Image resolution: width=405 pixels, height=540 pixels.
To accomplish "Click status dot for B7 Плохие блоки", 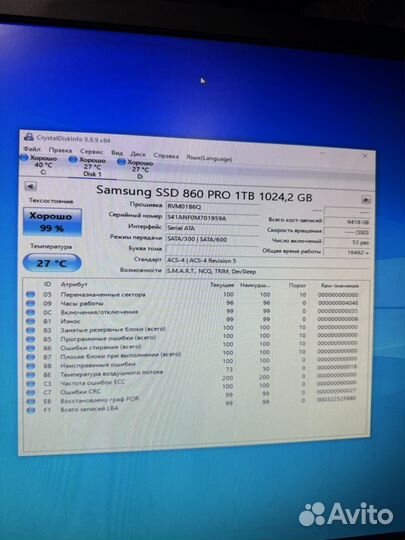I will [x=31, y=357].
